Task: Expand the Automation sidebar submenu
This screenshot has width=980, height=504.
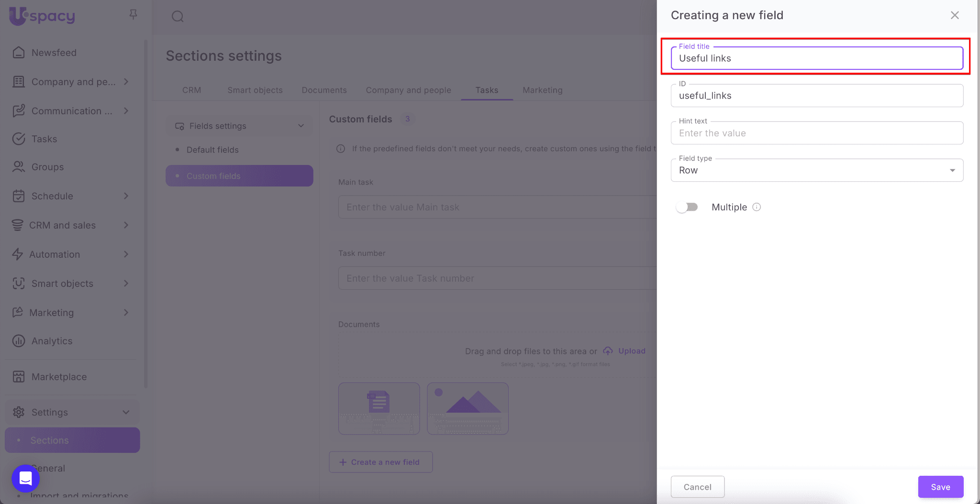Action: (x=126, y=254)
